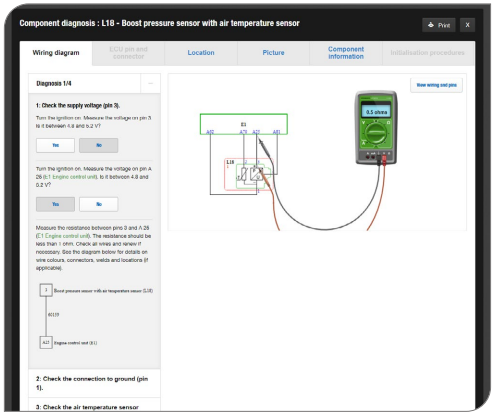Switch to the Location tab
Screen dimensions: 496x413
point(201,53)
